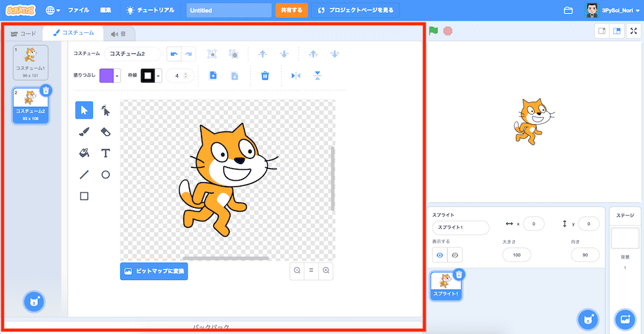Click the sprite name field スプライト1
The height and width of the screenshot is (334, 644).
click(460, 227)
